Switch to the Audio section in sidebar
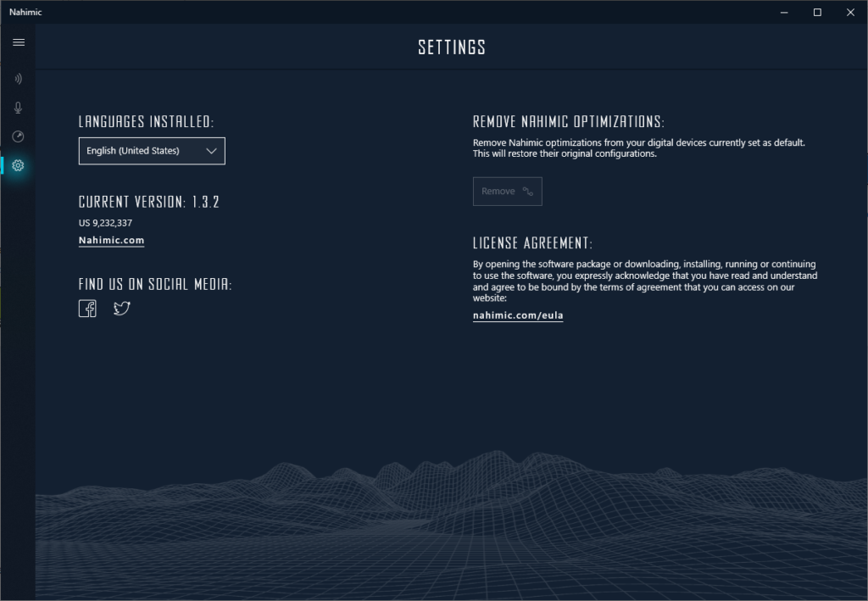Screen dimensions: 868x601 click(x=18, y=79)
